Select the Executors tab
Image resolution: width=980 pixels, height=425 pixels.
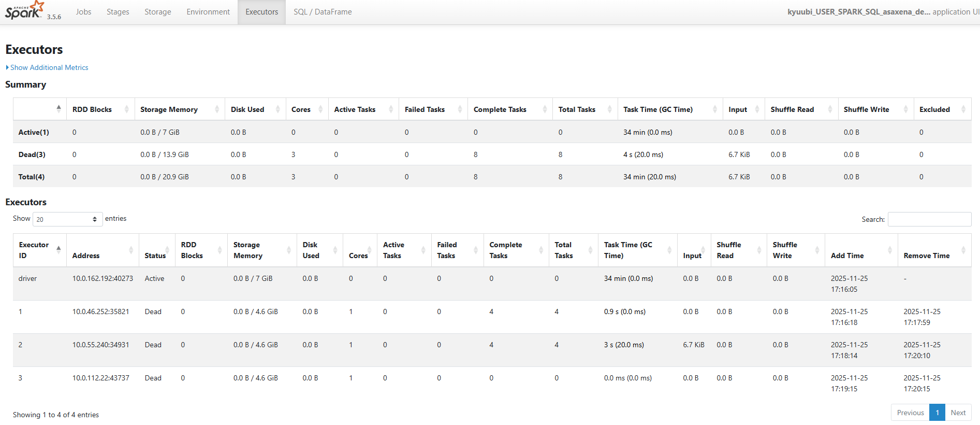click(262, 12)
